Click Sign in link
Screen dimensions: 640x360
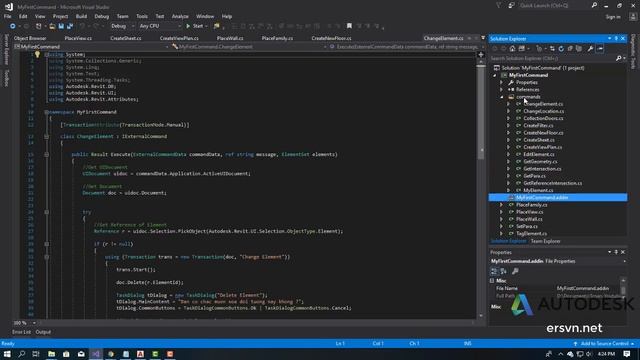tap(613, 17)
